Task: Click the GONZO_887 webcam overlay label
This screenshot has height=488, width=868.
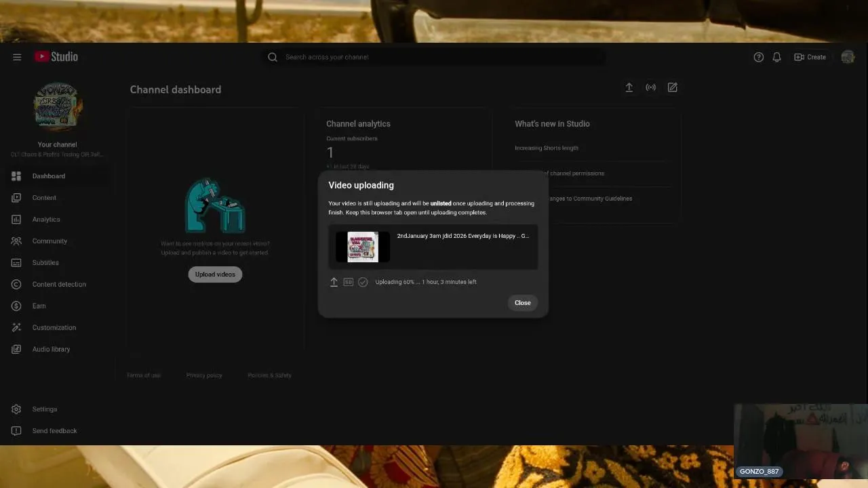Action: coord(759,472)
